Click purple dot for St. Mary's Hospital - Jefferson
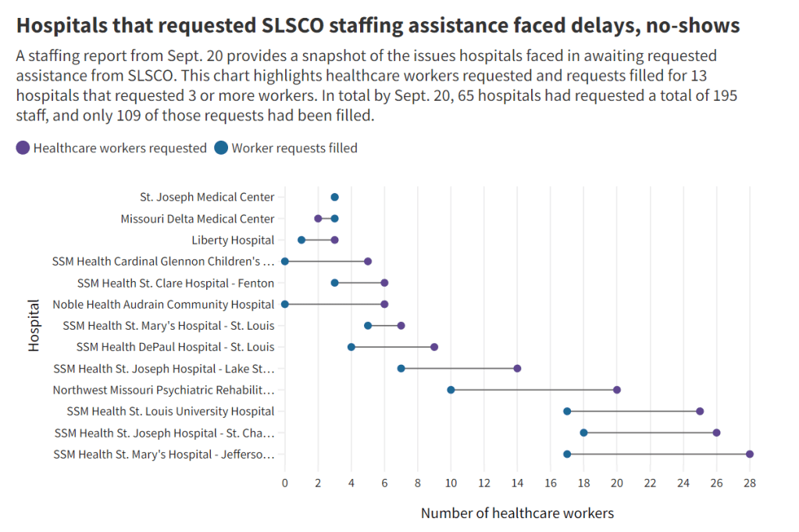The height and width of the screenshot is (532, 799). coord(750,454)
